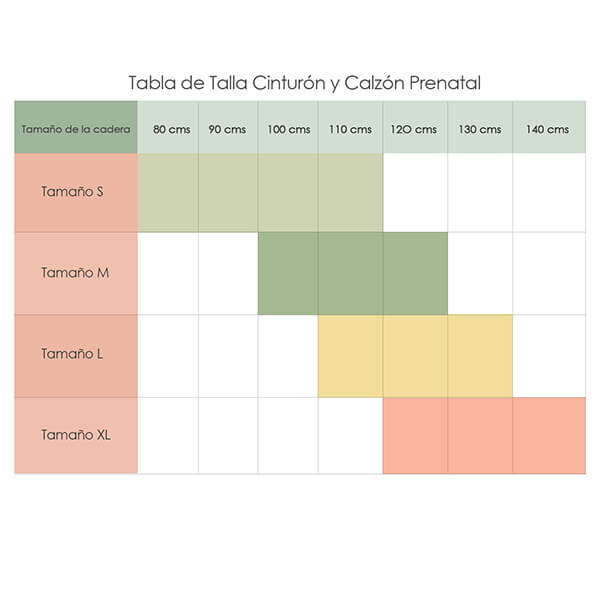Select dark green Tamaño M cell under 100 cms
The height and width of the screenshot is (600, 600).
tap(288, 273)
